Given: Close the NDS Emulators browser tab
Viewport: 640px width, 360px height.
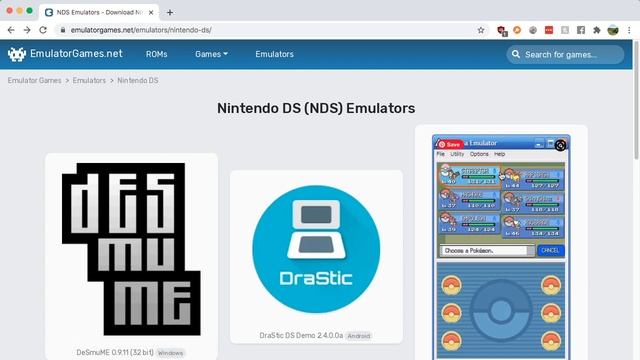Looking at the screenshot, I should [151, 12].
